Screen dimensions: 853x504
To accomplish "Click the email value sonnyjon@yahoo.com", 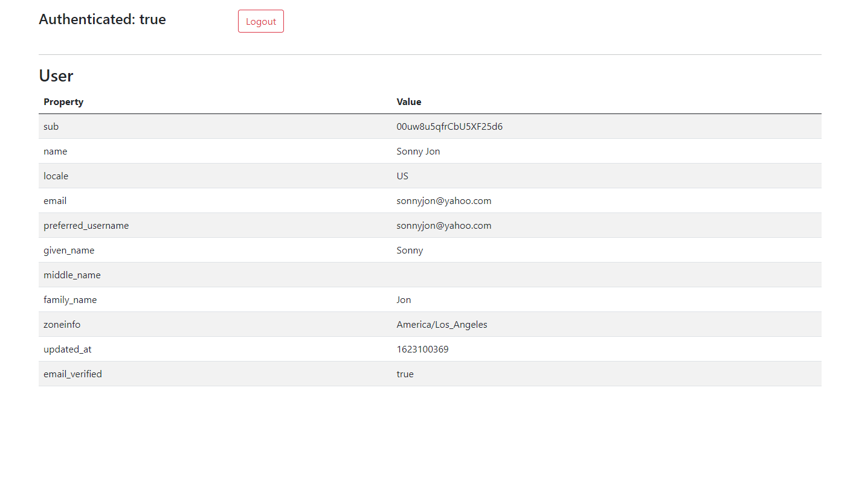I will [x=444, y=200].
